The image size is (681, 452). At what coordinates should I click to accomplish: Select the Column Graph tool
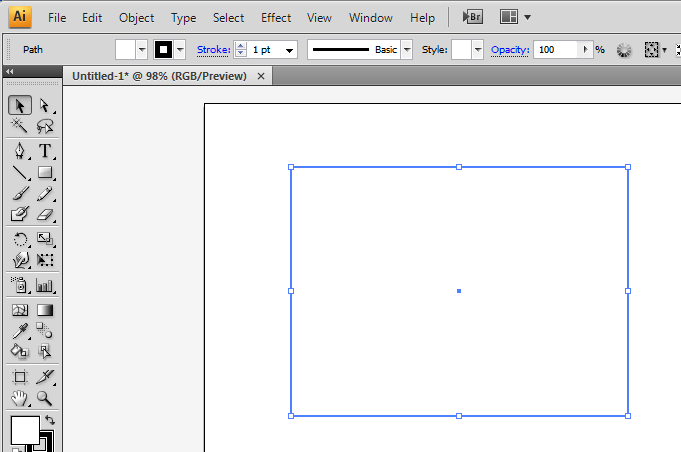click(x=44, y=285)
